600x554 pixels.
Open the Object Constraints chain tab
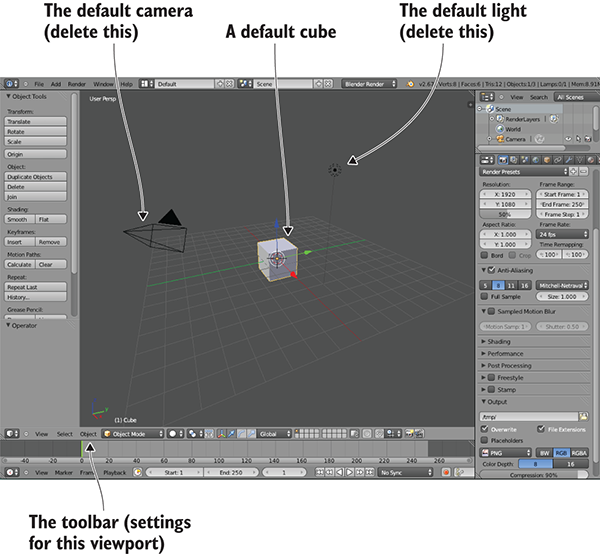pyautogui.click(x=558, y=160)
